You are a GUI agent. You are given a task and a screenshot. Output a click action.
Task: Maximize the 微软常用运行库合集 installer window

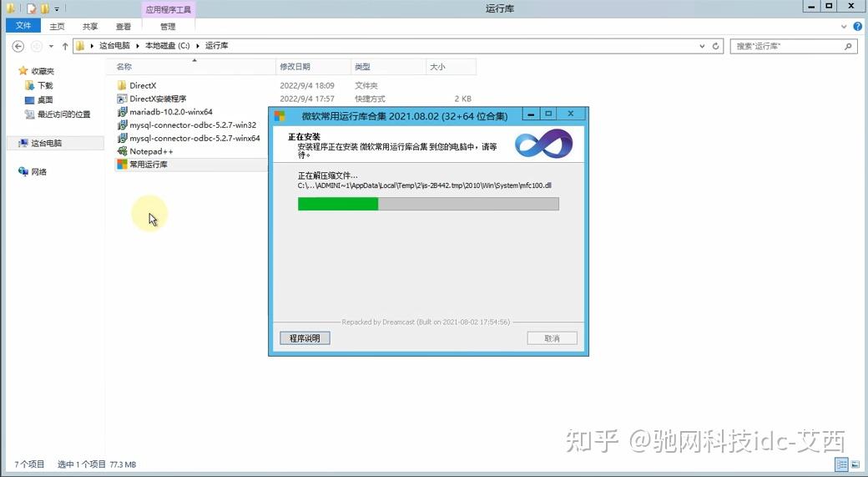pyautogui.click(x=548, y=114)
